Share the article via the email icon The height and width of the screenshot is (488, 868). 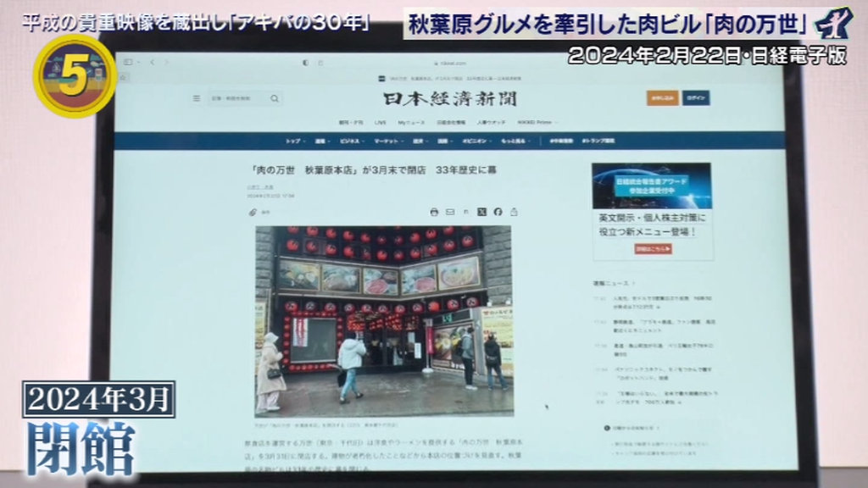click(x=450, y=212)
